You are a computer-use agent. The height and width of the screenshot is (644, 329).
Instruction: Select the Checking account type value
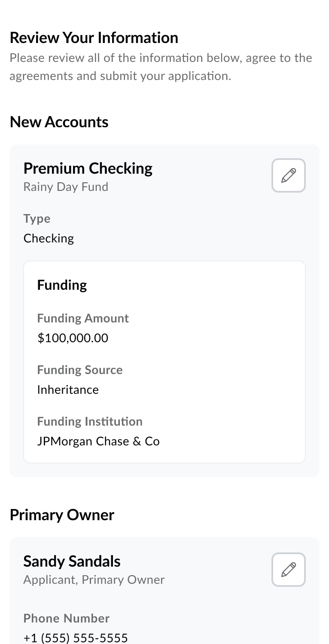(x=49, y=238)
